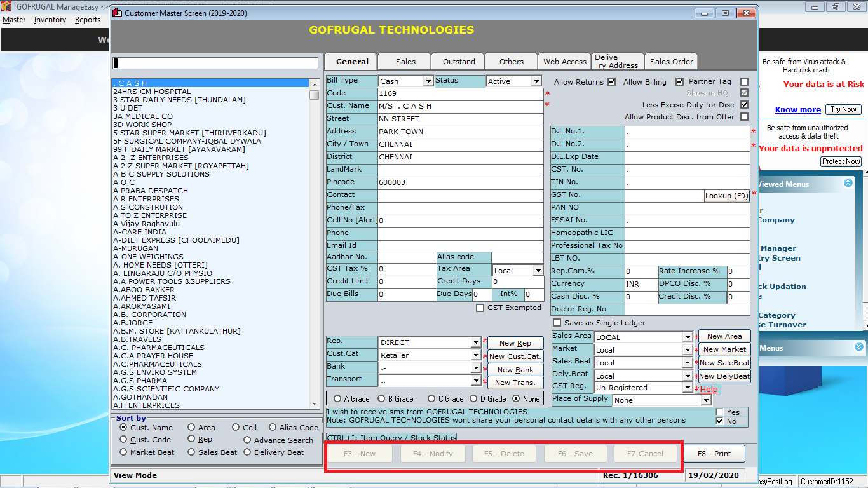
Task: Expand the Status dropdown
Action: (536, 81)
